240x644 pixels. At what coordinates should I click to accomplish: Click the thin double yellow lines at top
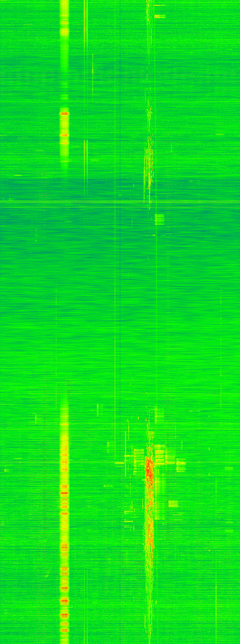(86, 37)
